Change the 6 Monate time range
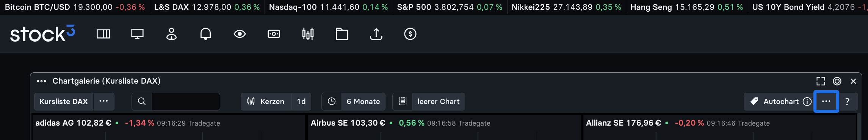The height and width of the screenshot is (140, 868). tap(363, 101)
